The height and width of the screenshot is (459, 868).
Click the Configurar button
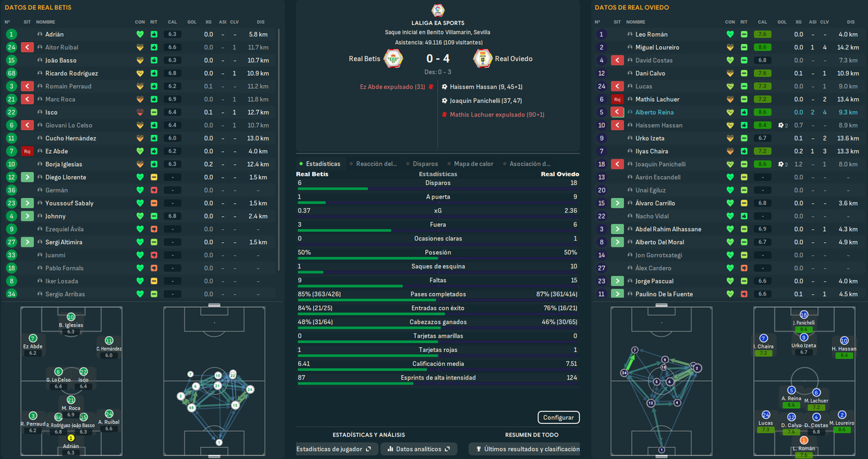point(559,418)
